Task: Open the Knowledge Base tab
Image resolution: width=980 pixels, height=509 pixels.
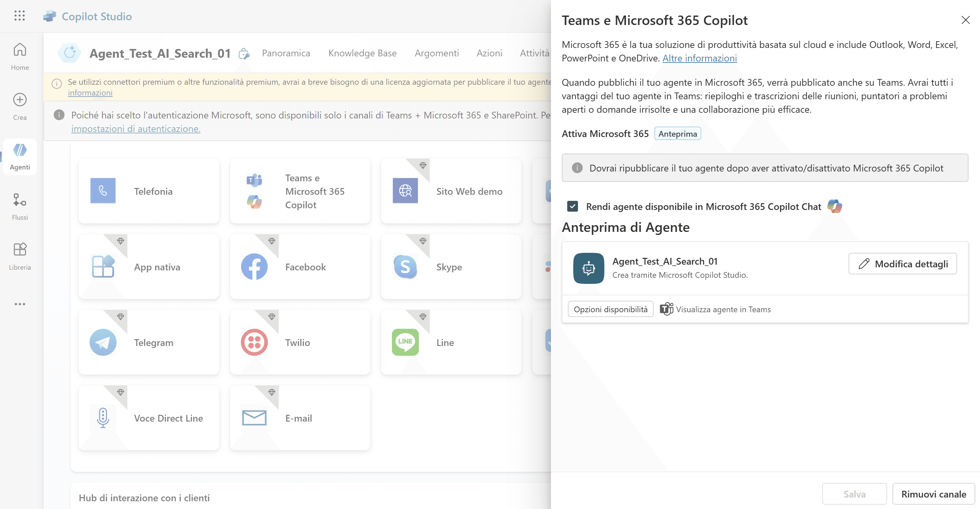Action: [x=362, y=53]
